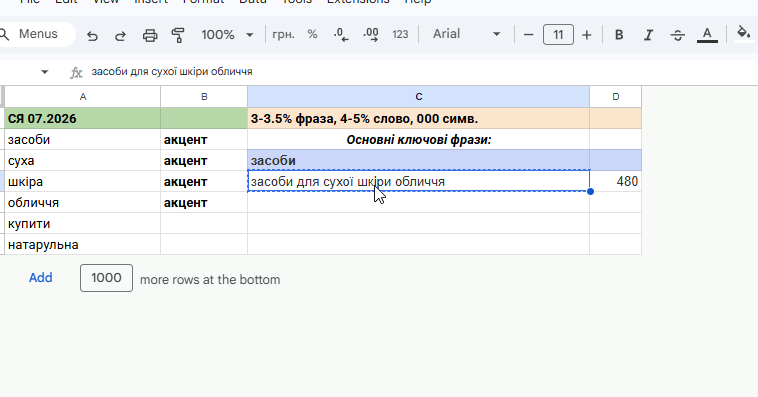Toggle bold formatting

[619, 35]
